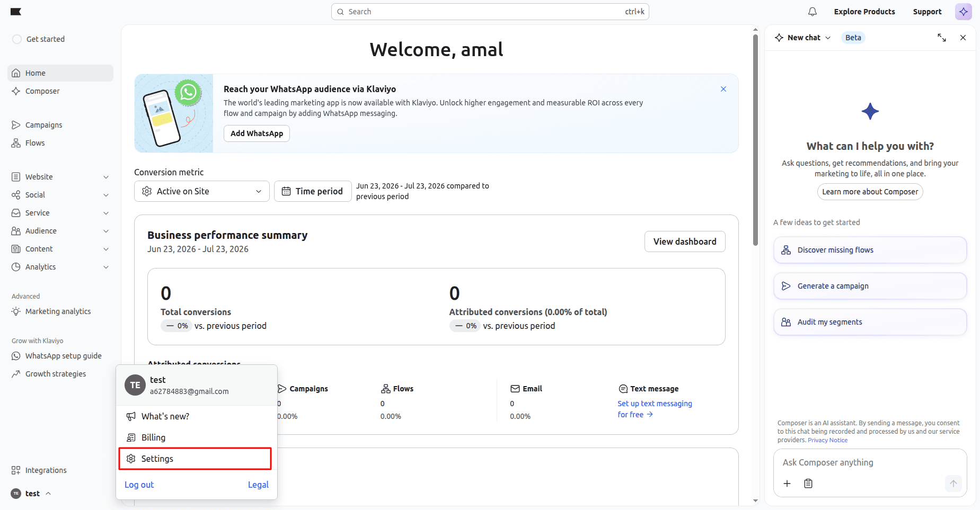Click the clipboard icon in Composer input
Image resolution: width=980 pixels, height=510 pixels.
(808, 484)
